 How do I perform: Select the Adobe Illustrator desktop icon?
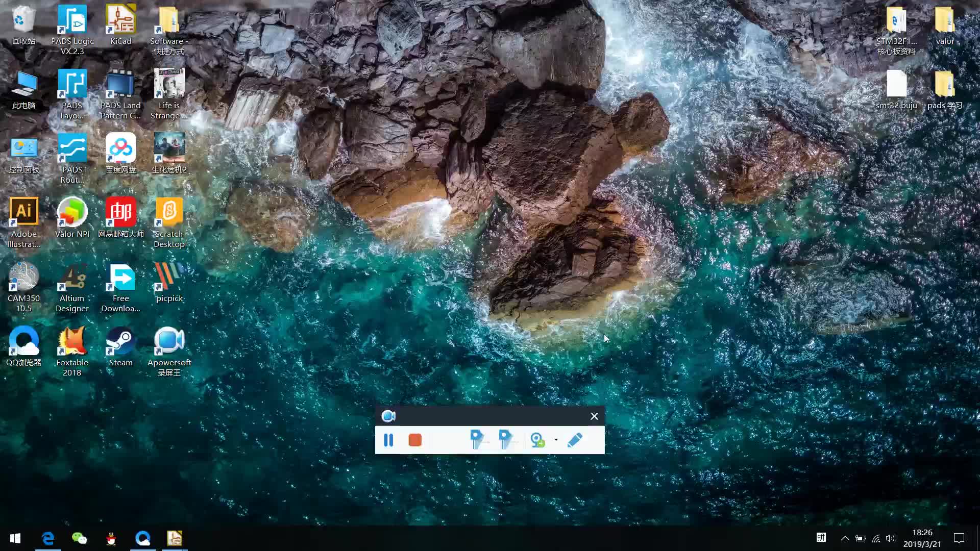tap(23, 222)
